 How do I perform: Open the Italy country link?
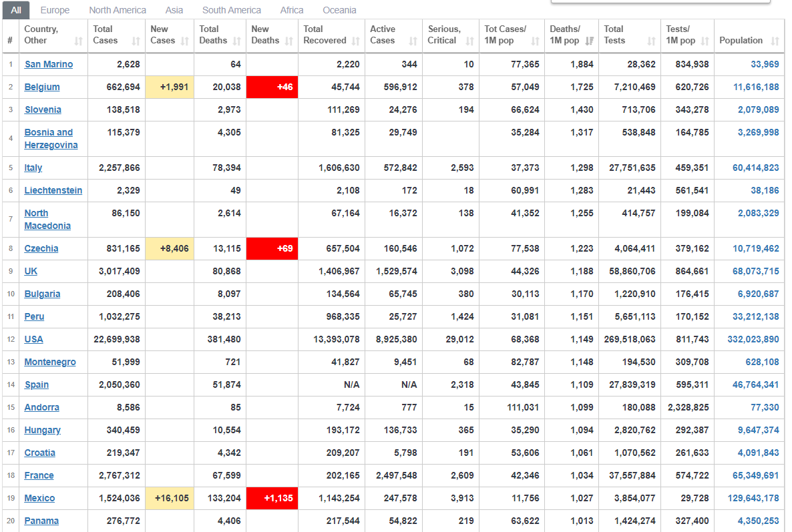coord(33,168)
